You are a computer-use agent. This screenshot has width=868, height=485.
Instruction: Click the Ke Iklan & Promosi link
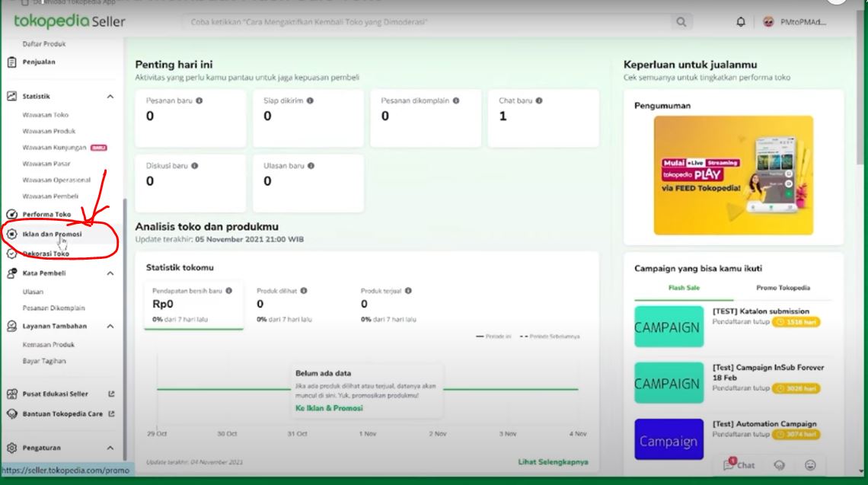[329, 408]
